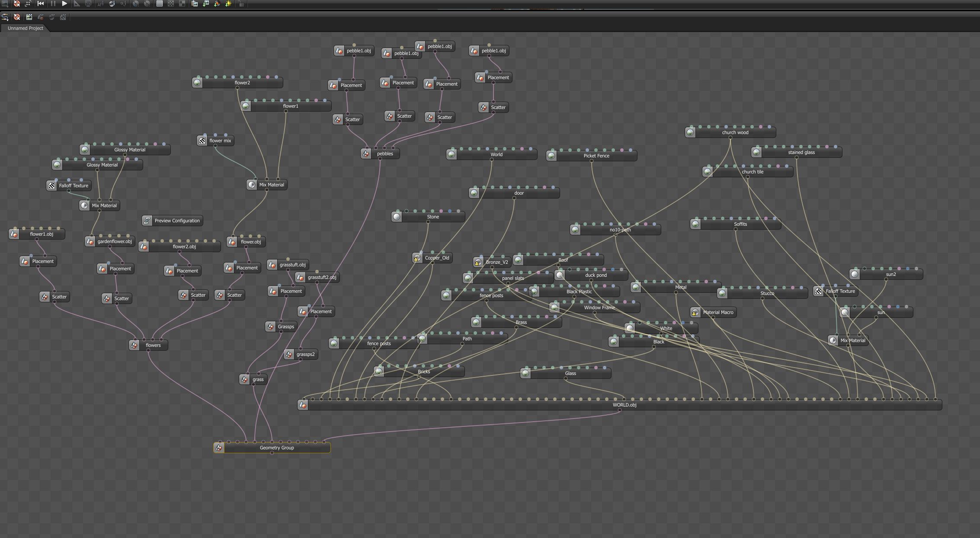This screenshot has height=538, width=980.
Task: Restart the render with rewind icon
Action: tap(41, 3)
